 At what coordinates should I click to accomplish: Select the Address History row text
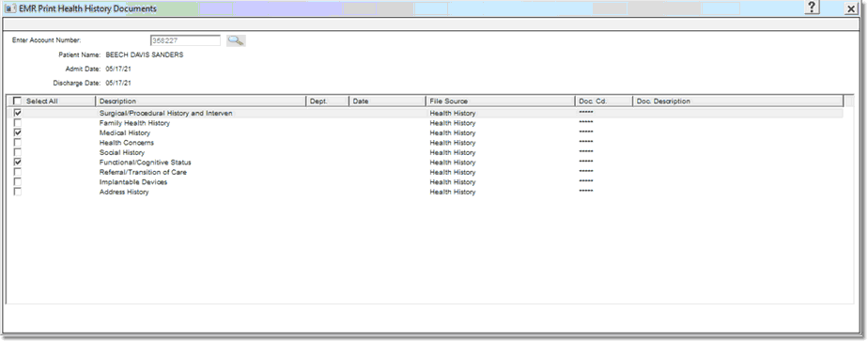(x=124, y=192)
